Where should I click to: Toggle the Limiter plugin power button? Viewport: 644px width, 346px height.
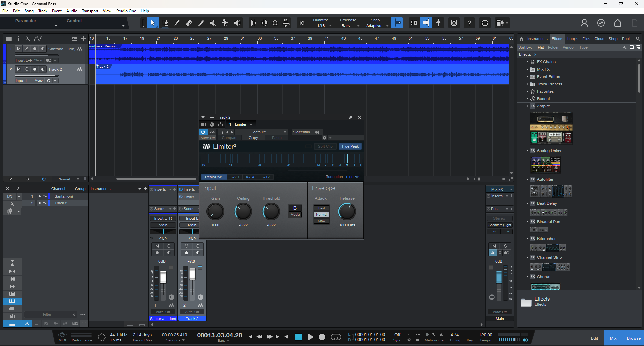[203, 132]
